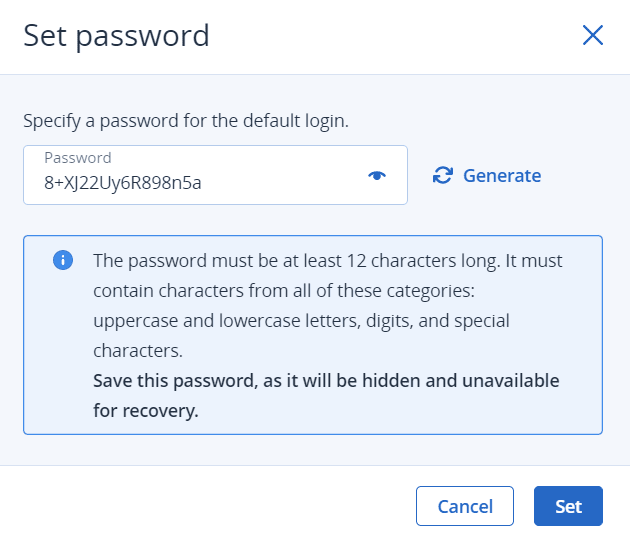The image size is (630, 542).
Task: Click the bold 'Save this password' warning
Action: pyautogui.click(x=326, y=381)
